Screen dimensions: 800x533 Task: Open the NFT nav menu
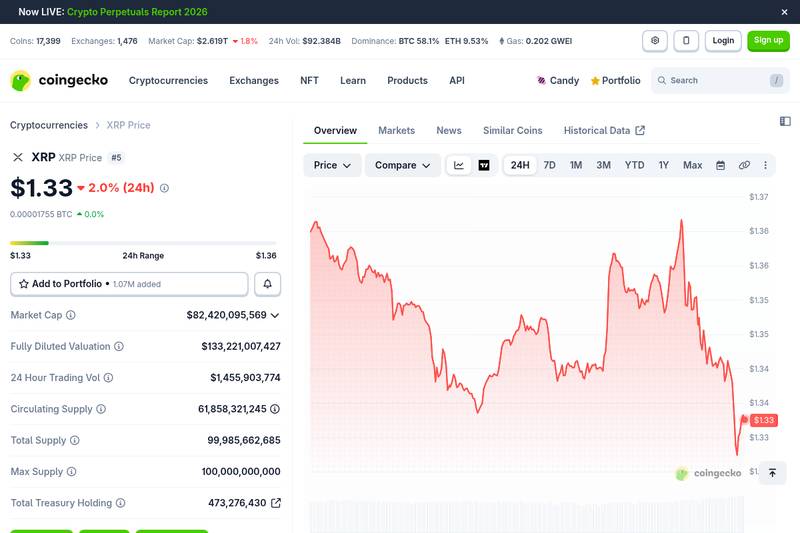[309, 81]
